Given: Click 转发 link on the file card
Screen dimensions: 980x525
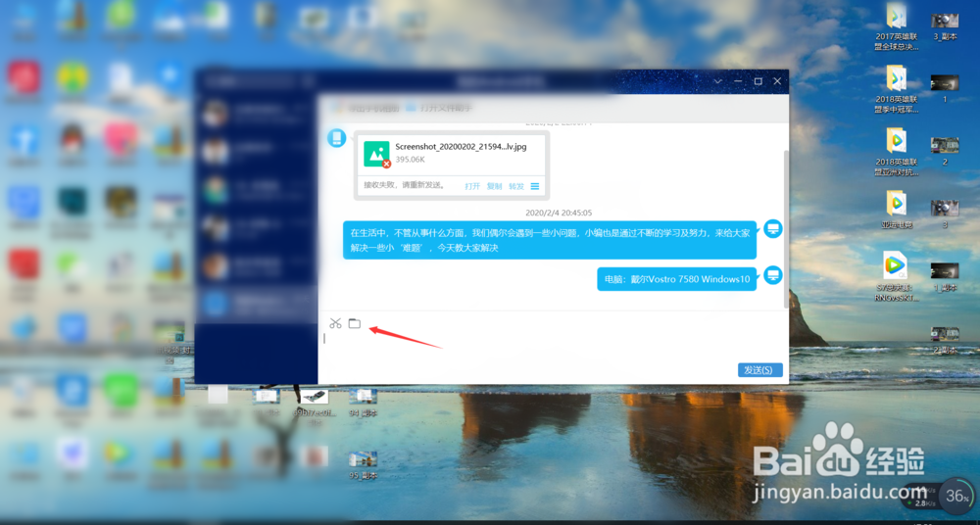Looking at the screenshot, I should coord(516,186).
